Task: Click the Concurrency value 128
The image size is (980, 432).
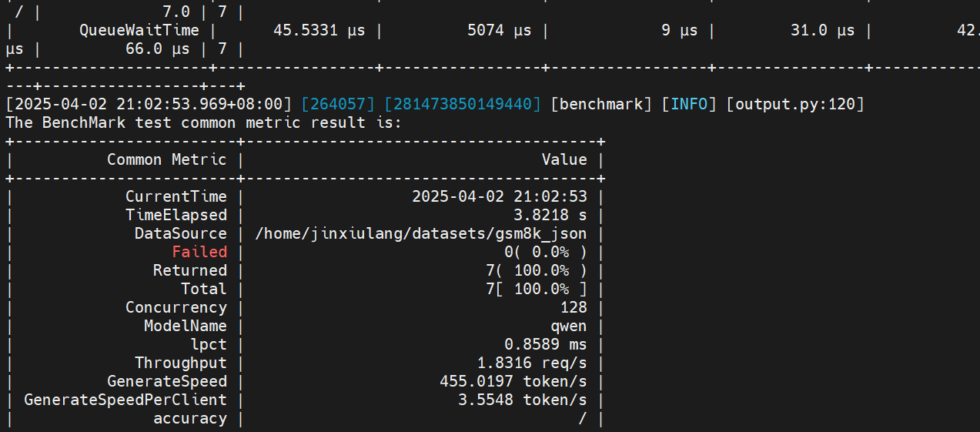Action: 573,307
